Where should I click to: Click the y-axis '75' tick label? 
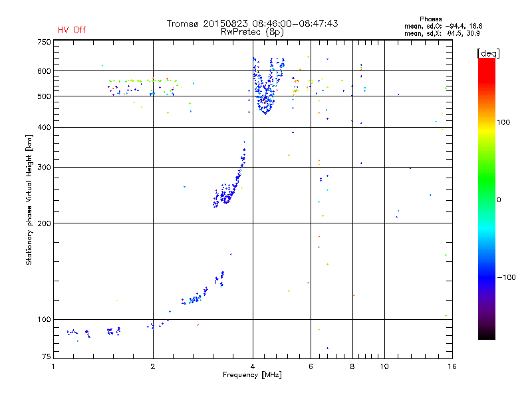point(47,356)
